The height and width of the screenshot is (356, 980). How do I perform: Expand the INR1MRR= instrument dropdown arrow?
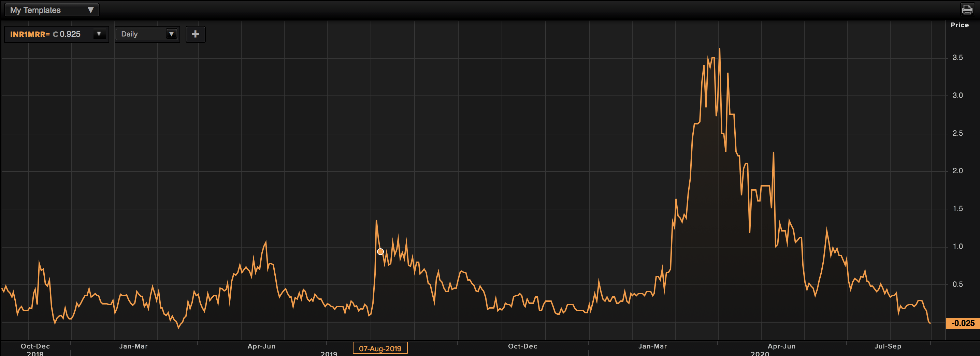tap(99, 34)
